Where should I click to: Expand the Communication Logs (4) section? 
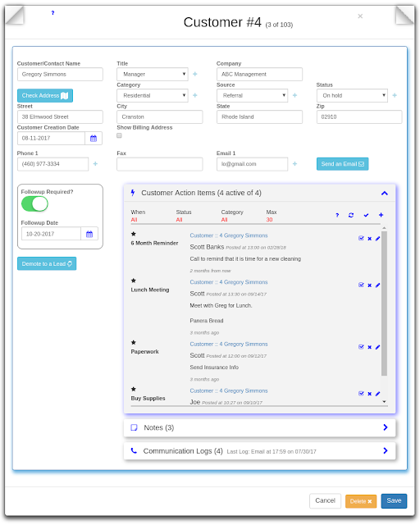tap(259, 451)
